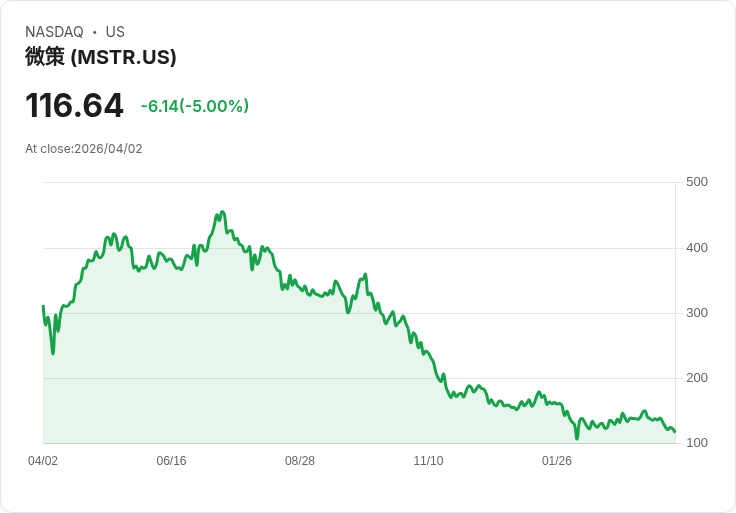Image resolution: width=736 pixels, height=513 pixels.
Task: Select the 08/28 date on x-axis
Action: (x=300, y=461)
